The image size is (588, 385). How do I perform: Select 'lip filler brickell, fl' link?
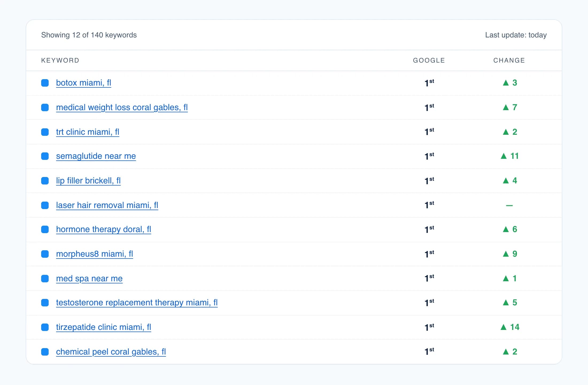tap(88, 181)
